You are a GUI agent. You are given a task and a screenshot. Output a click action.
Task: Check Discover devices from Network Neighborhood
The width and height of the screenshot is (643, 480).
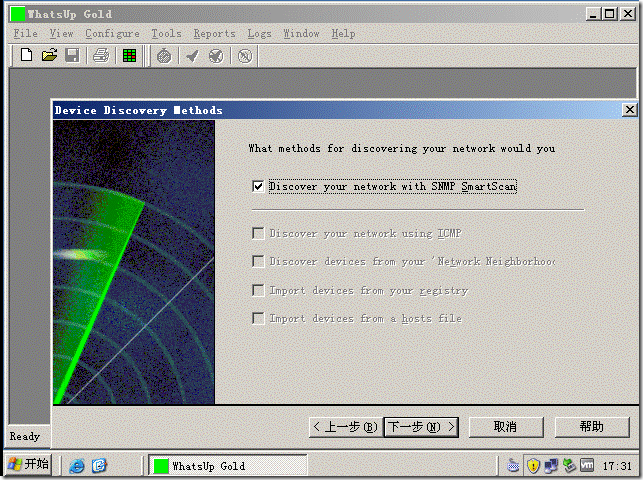click(258, 262)
